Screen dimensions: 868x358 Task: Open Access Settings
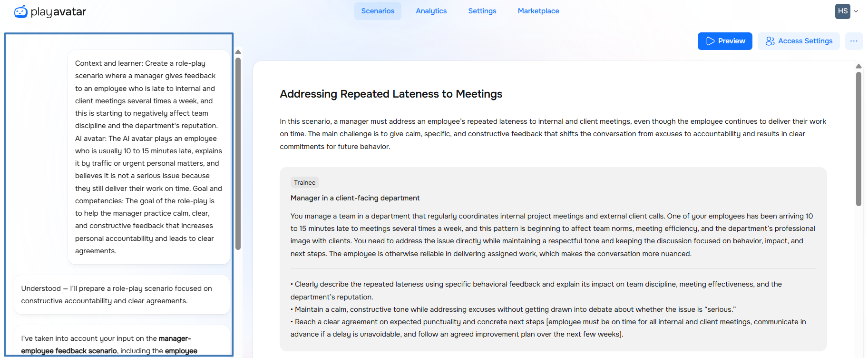pyautogui.click(x=799, y=41)
